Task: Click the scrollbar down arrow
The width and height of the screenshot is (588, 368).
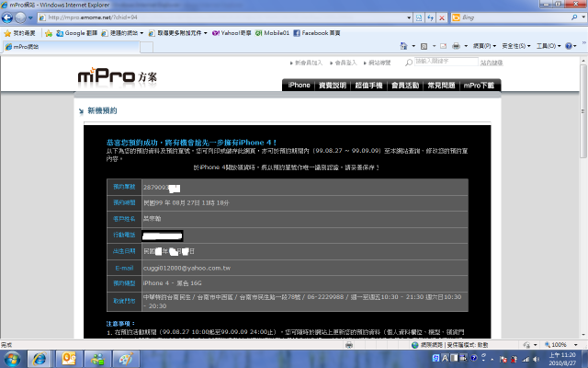Action: (x=583, y=335)
